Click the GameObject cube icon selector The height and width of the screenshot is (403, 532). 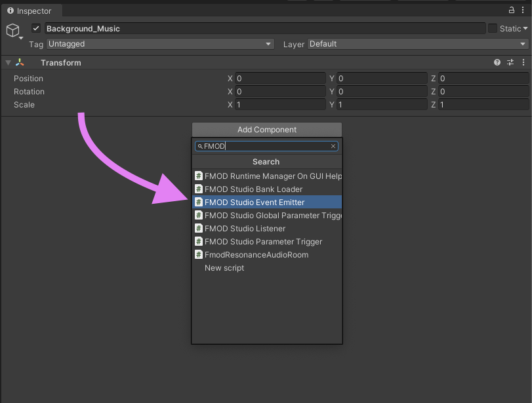point(13,31)
